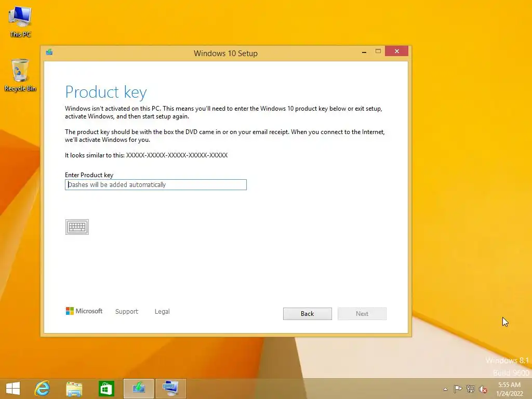532x399 pixels.
Task: Open the Action Center flag icon
Action: coord(458,389)
